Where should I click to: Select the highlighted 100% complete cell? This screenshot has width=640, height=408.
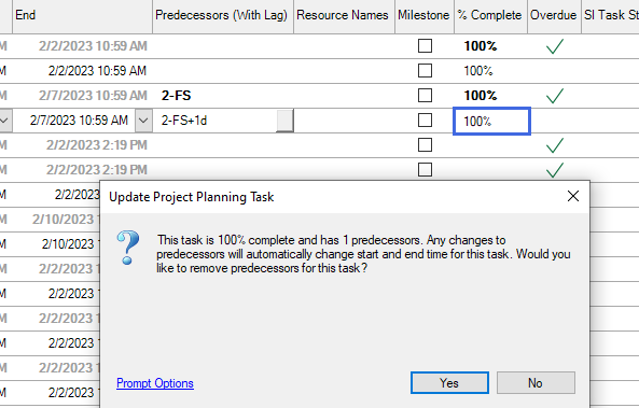pos(491,121)
